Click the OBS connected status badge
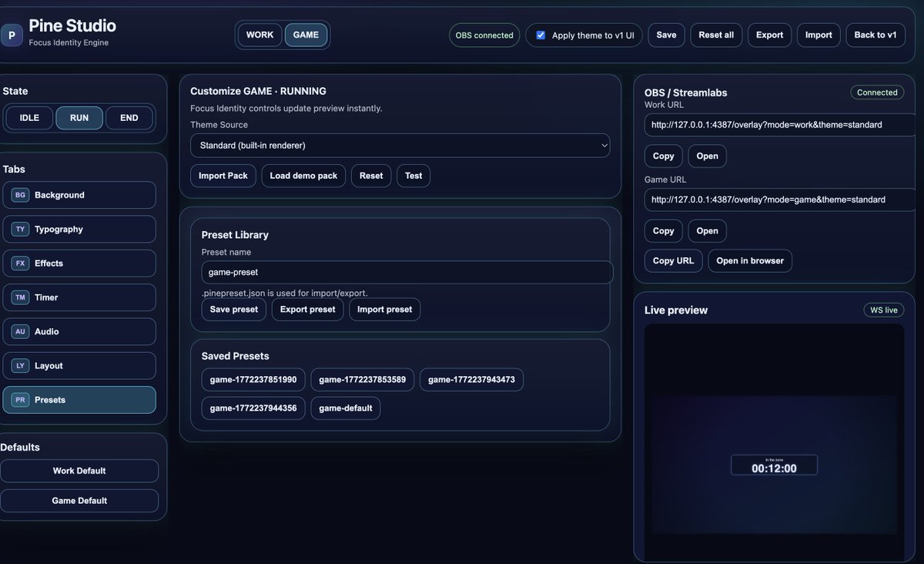The image size is (924, 564). pos(484,35)
